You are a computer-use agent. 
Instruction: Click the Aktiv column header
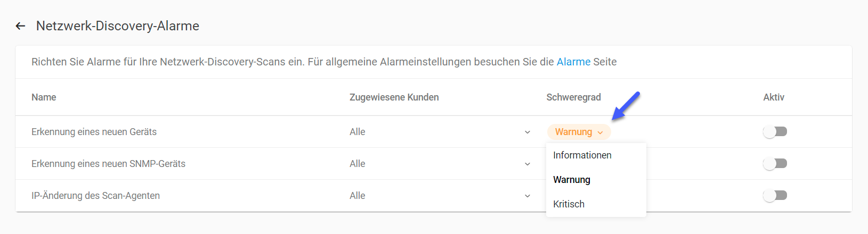coord(773,97)
